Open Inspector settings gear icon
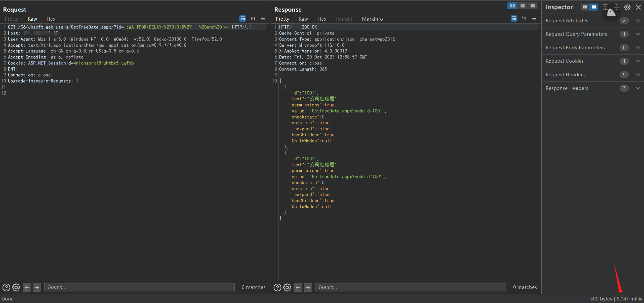This screenshot has height=303, width=644. tap(627, 7)
